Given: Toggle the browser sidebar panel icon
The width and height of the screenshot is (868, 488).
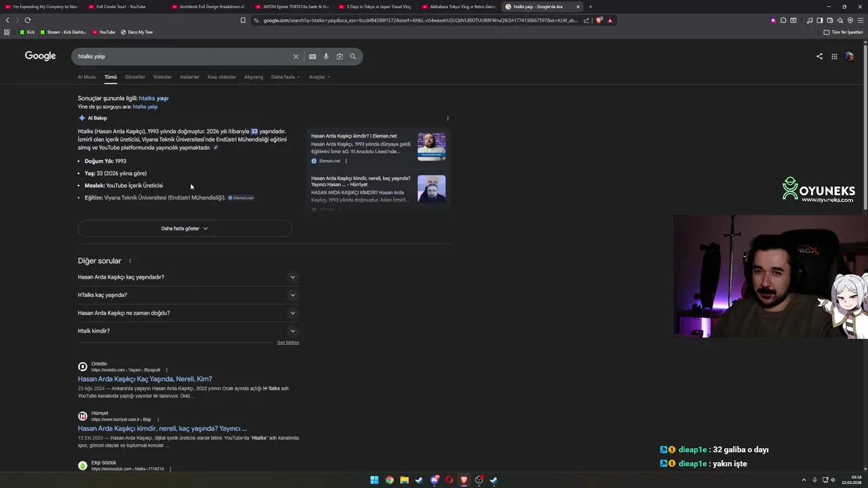Looking at the screenshot, I should click(x=820, y=20).
